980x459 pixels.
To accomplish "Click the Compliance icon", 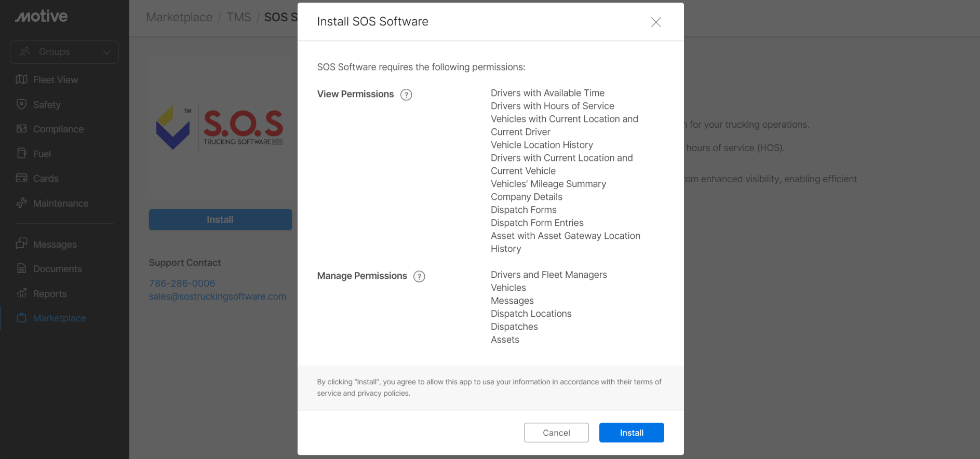I will 21,129.
